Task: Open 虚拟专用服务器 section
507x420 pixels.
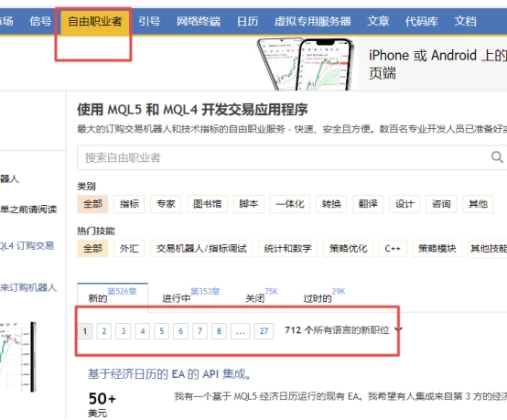Action: (x=313, y=21)
